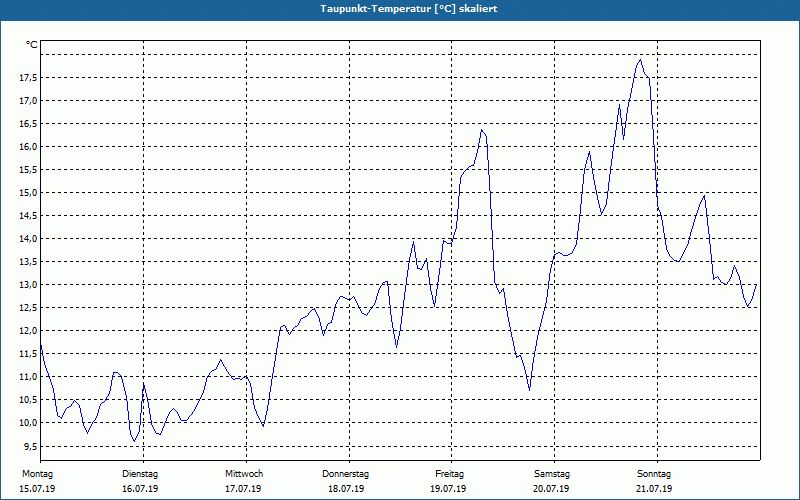Click the Mittwoch day label
This screenshot has height=500, width=800.
(244, 474)
